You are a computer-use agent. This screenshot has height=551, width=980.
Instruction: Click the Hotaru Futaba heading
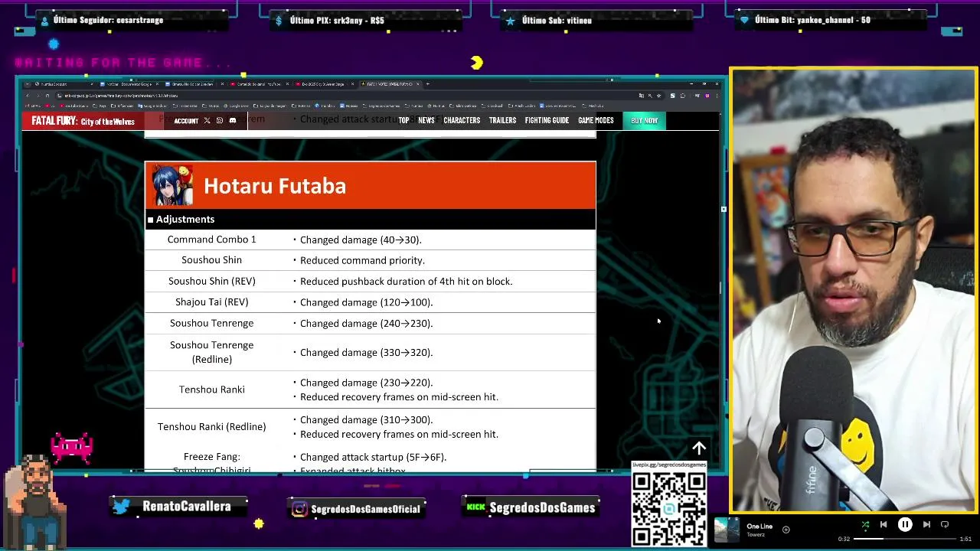[275, 186]
